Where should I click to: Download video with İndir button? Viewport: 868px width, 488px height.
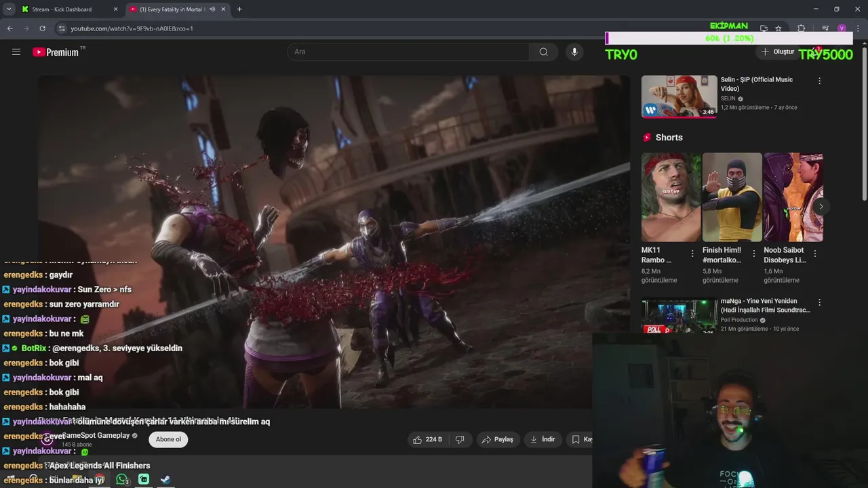pos(542,439)
